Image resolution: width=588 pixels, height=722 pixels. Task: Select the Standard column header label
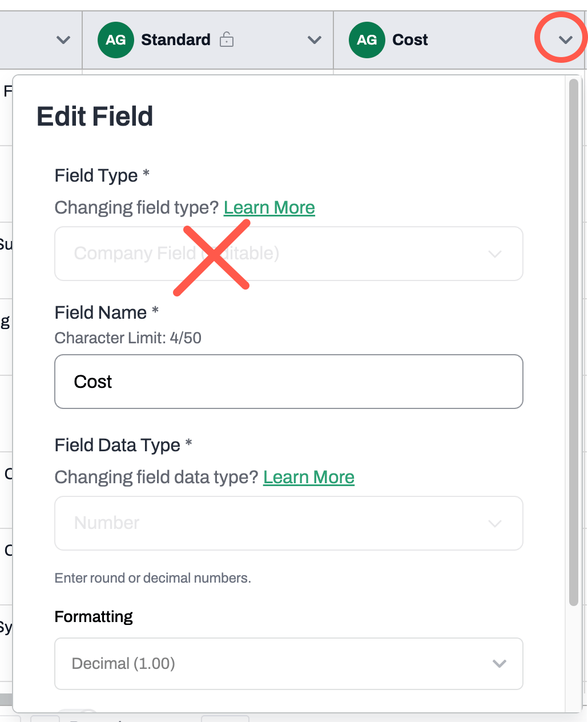176,40
